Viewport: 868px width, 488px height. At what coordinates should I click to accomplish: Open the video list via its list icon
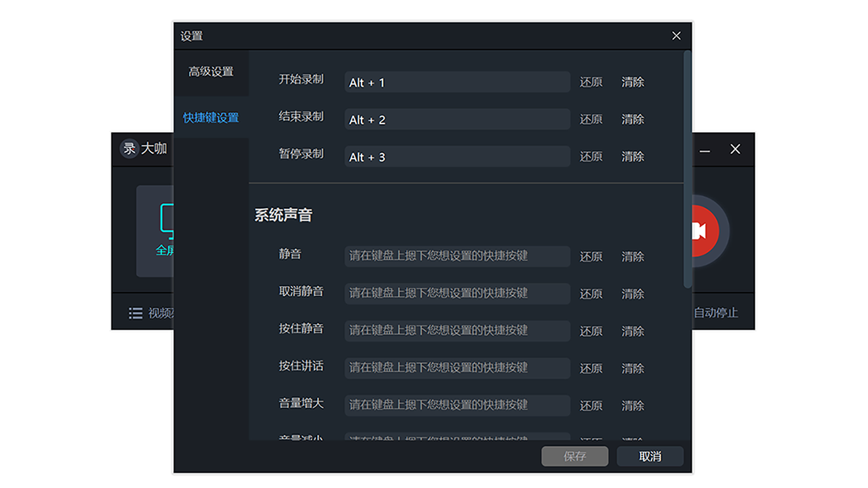click(136, 312)
